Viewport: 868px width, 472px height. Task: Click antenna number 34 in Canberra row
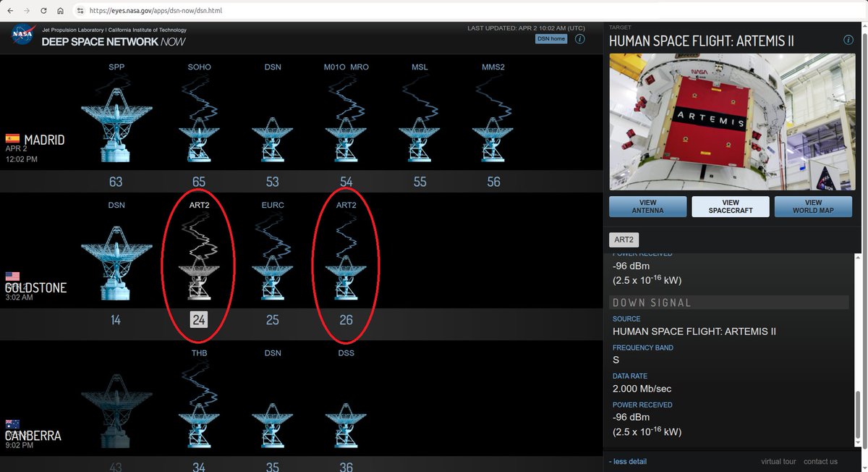pos(199,467)
